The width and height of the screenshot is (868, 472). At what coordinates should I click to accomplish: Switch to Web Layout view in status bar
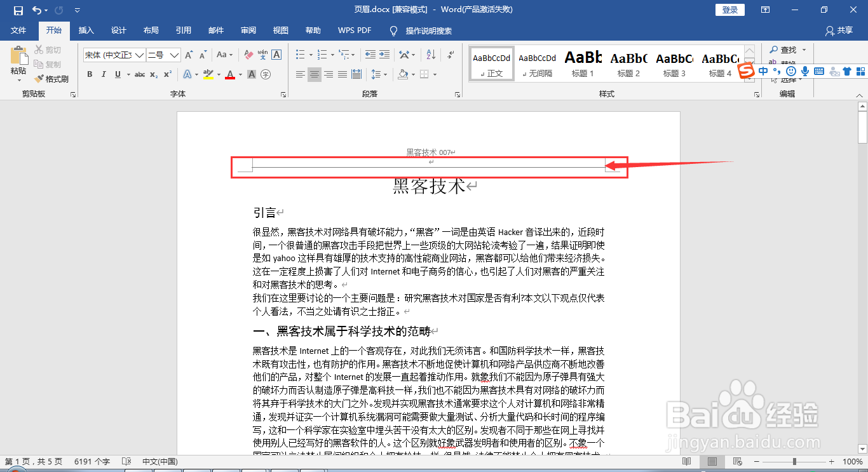[737, 461]
